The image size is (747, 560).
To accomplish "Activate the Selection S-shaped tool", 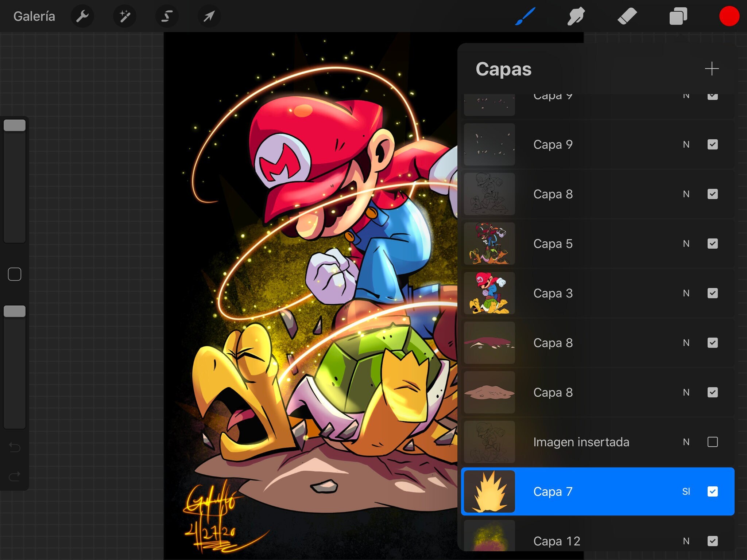I will coord(167,16).
